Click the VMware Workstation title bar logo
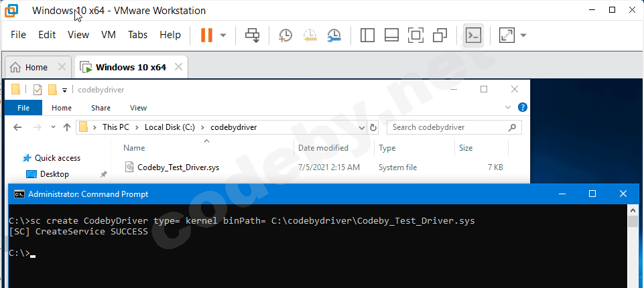 11,11
